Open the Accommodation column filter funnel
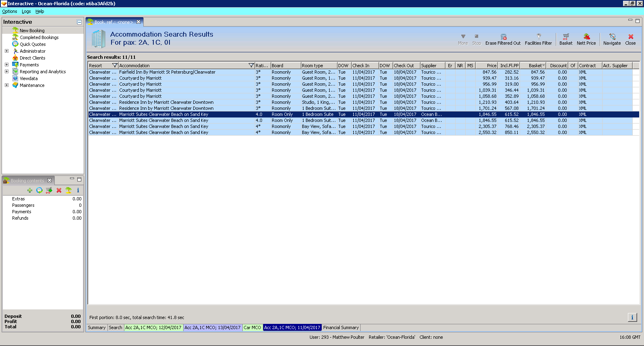This screenshot has height=346, width=644. click(251, 65)
